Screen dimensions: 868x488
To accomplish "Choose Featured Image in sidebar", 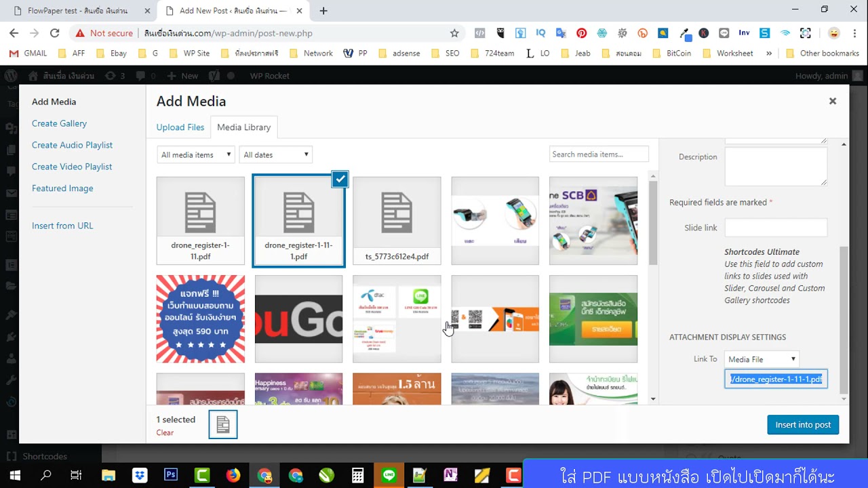I will [x=62, y=188].
